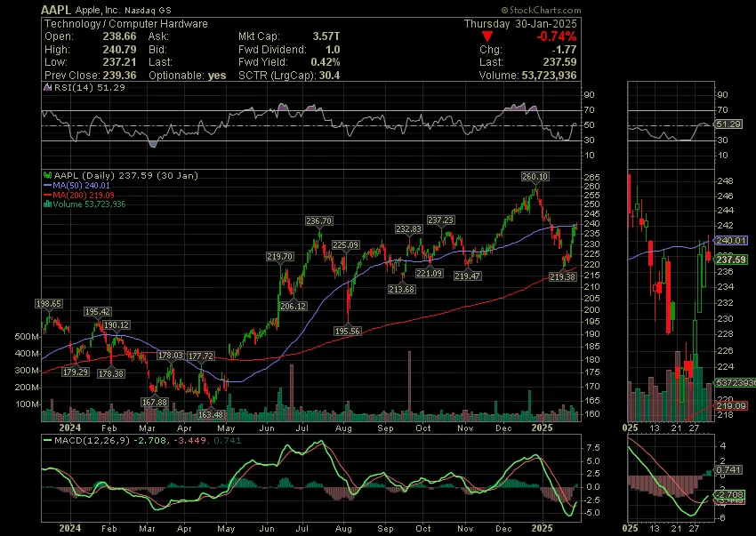Image resolution: width=756 pixels, height=536 pixels.
Task: Click the Technology / Computer Hardware sector text
Action: (125, 24)
